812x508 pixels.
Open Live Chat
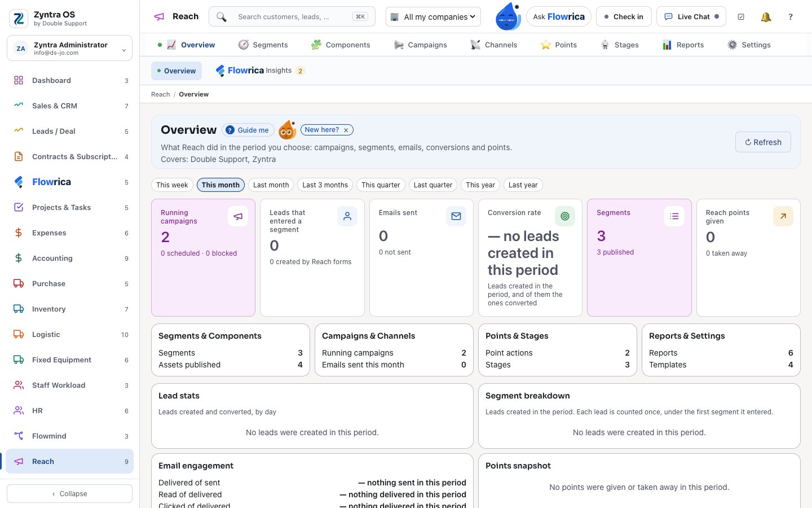(691, 17)
